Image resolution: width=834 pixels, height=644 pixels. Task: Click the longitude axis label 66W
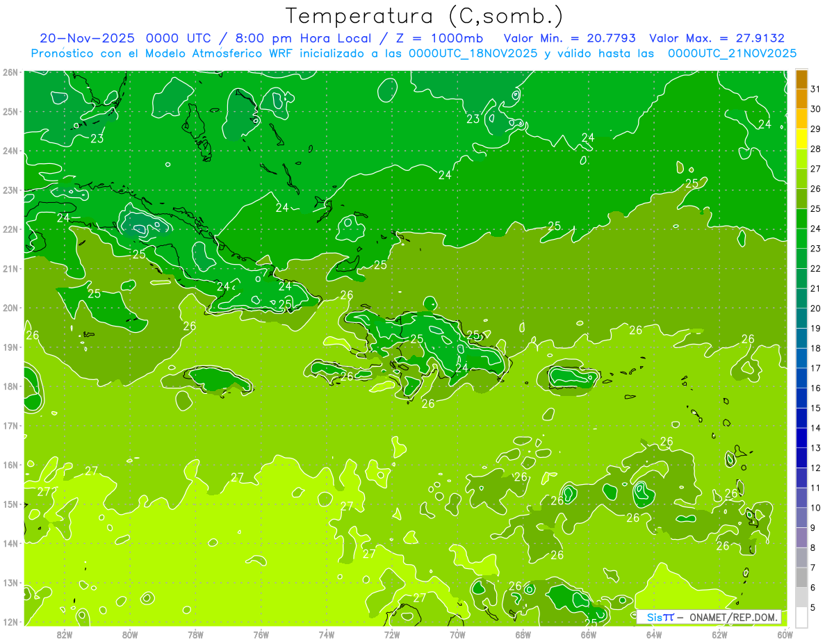coord(589,634)
